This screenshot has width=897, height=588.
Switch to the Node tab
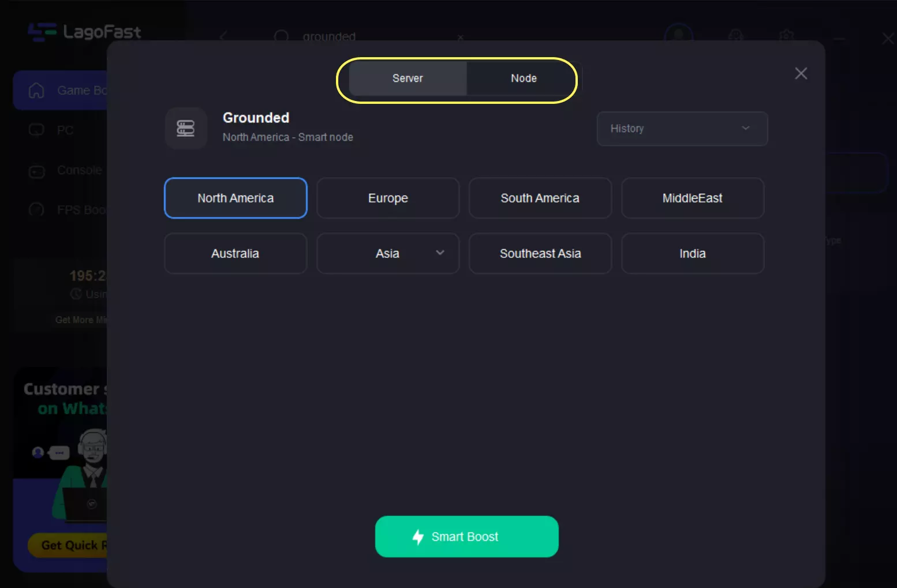[x=524, y=78]
